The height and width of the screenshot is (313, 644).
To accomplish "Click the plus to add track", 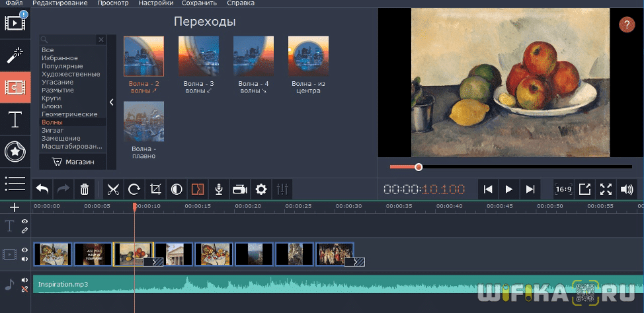I will (15, 207).
